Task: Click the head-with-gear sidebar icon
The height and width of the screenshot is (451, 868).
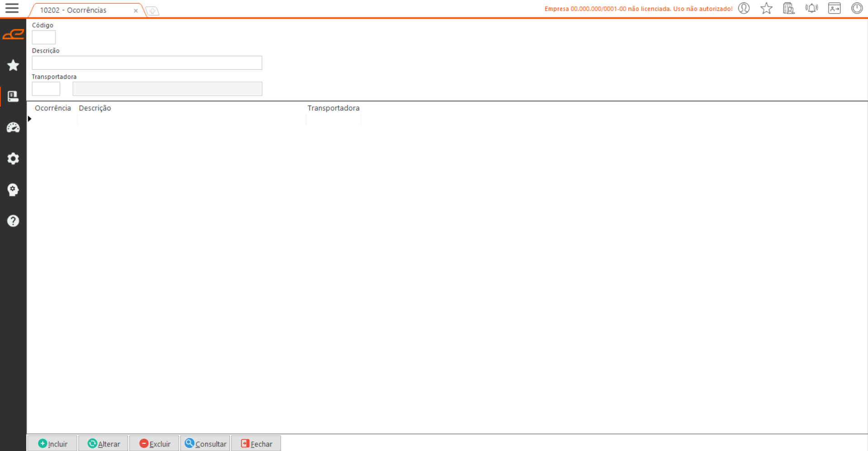Action: tap(13, 190)
